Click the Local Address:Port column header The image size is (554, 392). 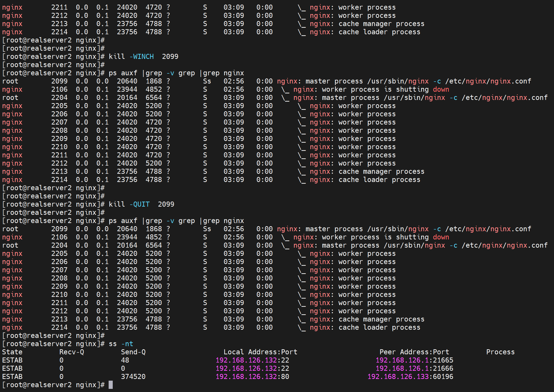[x=260, y=352]
